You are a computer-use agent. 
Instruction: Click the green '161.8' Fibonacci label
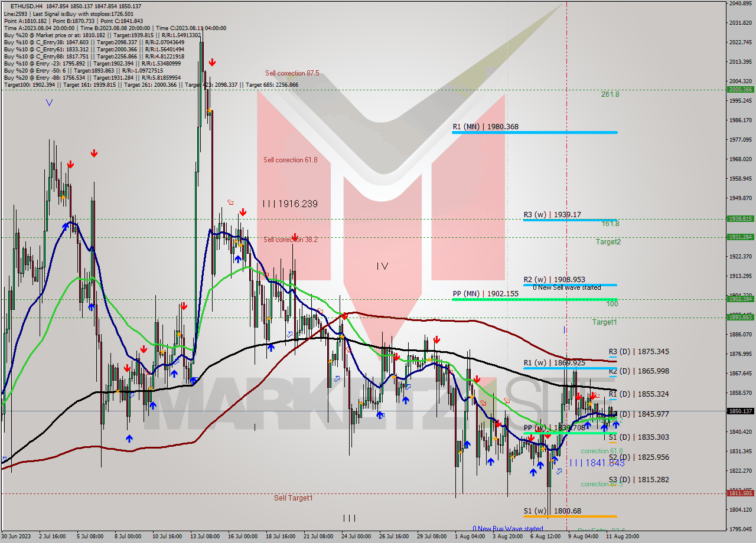click(x=610, y=224)
